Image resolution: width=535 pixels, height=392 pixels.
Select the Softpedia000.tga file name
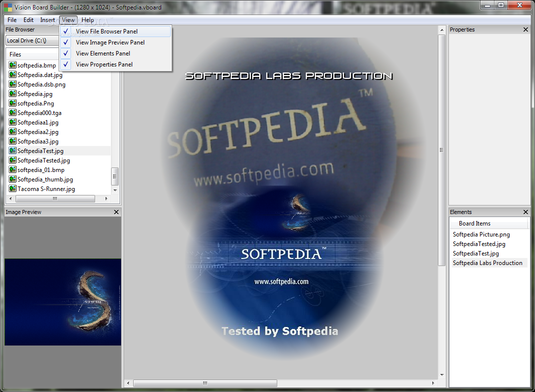[x=39, y=113]
